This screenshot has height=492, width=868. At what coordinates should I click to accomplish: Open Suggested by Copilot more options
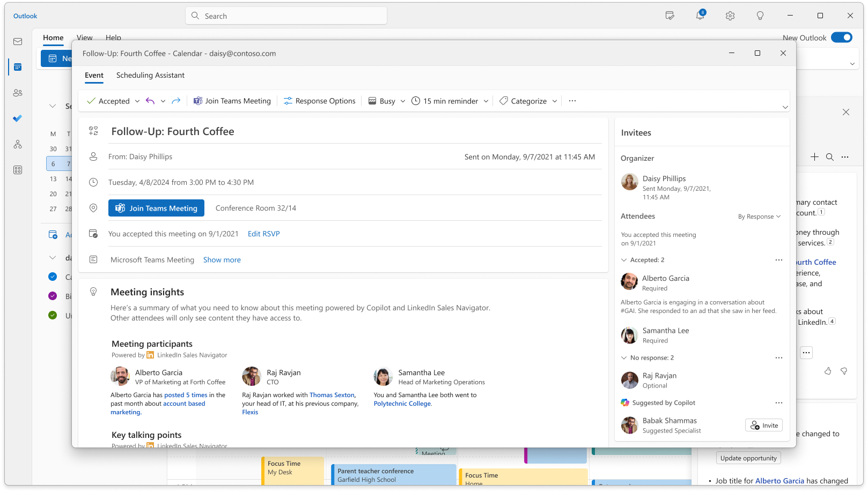tap(779, 402)
